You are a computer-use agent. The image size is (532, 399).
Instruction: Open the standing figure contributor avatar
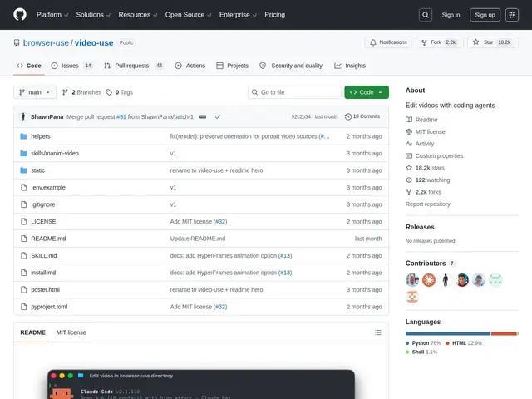pos(446,280)
